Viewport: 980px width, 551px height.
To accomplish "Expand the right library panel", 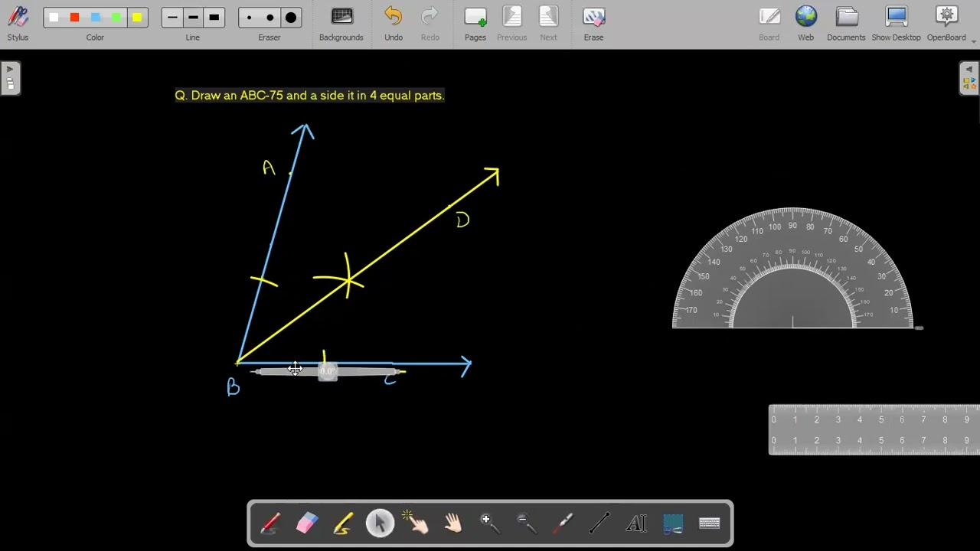I will [x=969, y=78].
